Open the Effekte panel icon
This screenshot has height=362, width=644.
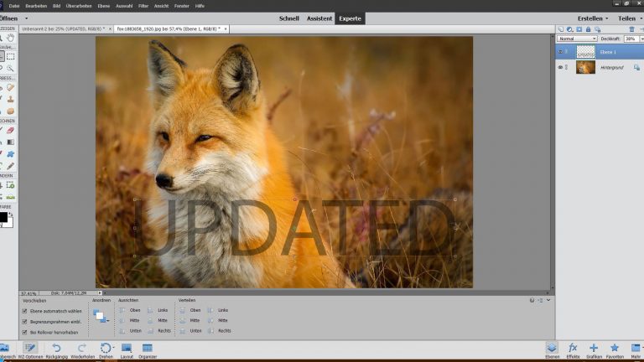pyautogui.click(x=573, y=347)
